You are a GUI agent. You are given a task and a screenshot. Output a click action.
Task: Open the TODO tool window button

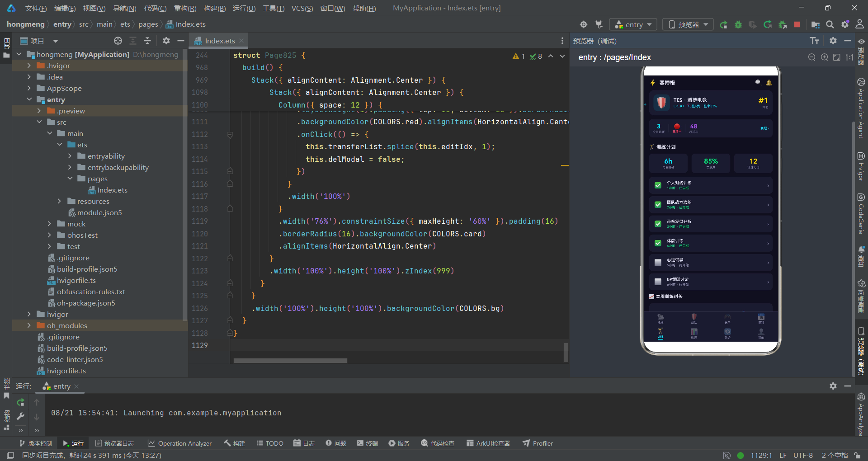click(x=270, y=443)
